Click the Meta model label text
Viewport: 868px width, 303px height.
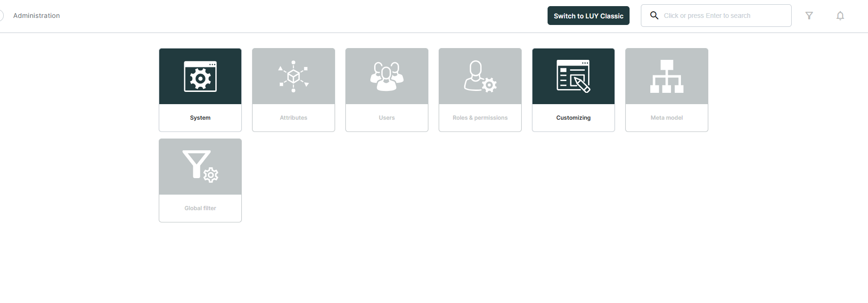(x=667, y=118)
